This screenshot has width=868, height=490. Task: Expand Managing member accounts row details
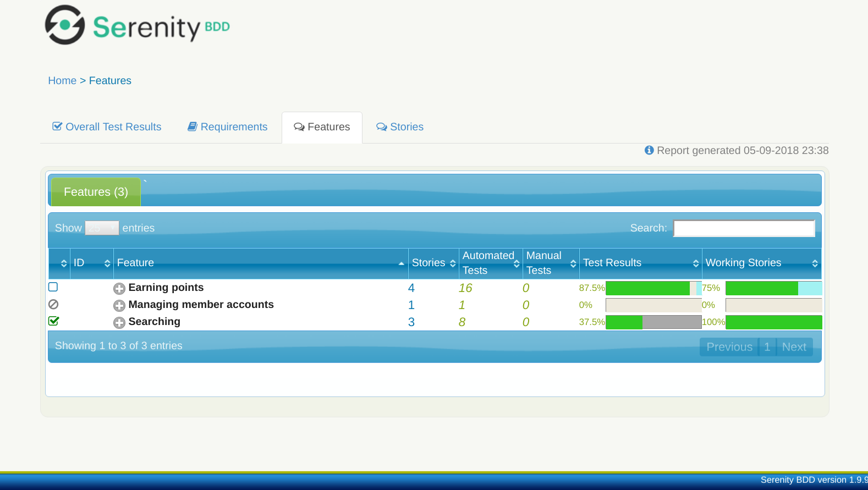pyautogui.click(x=119, y=306)
